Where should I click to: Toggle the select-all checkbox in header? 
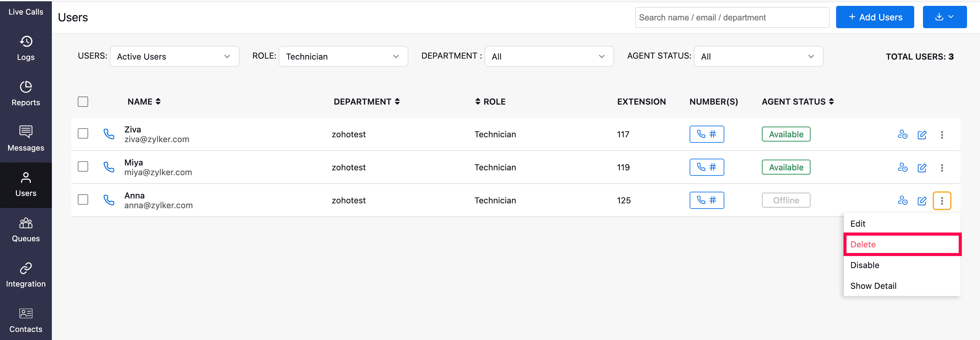pos(83,102)
